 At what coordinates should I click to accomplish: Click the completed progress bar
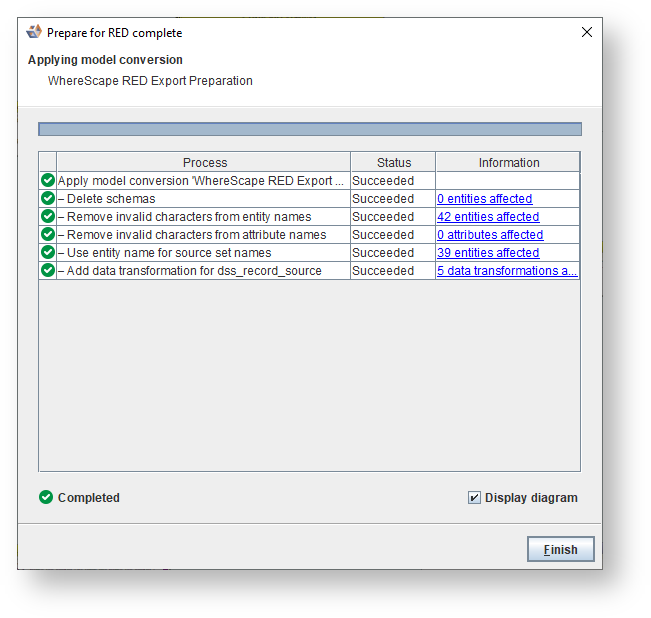309,129
